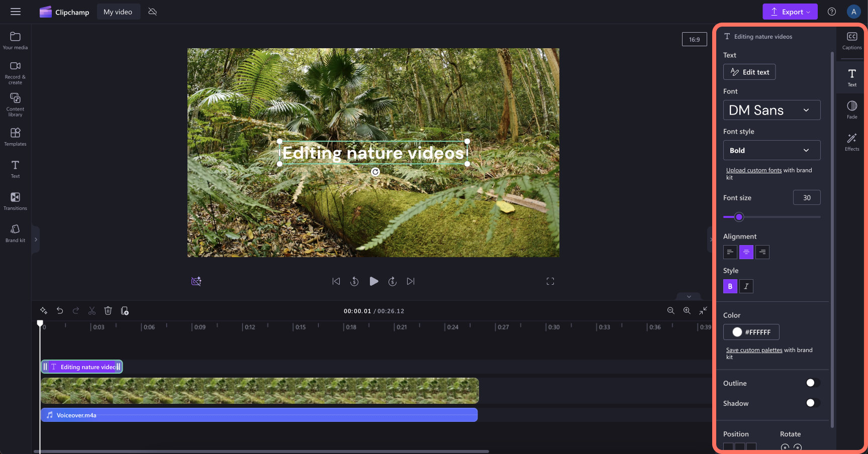Open Templates panel
The height and width of the screenshot is (454, 868).
(15, 137)
